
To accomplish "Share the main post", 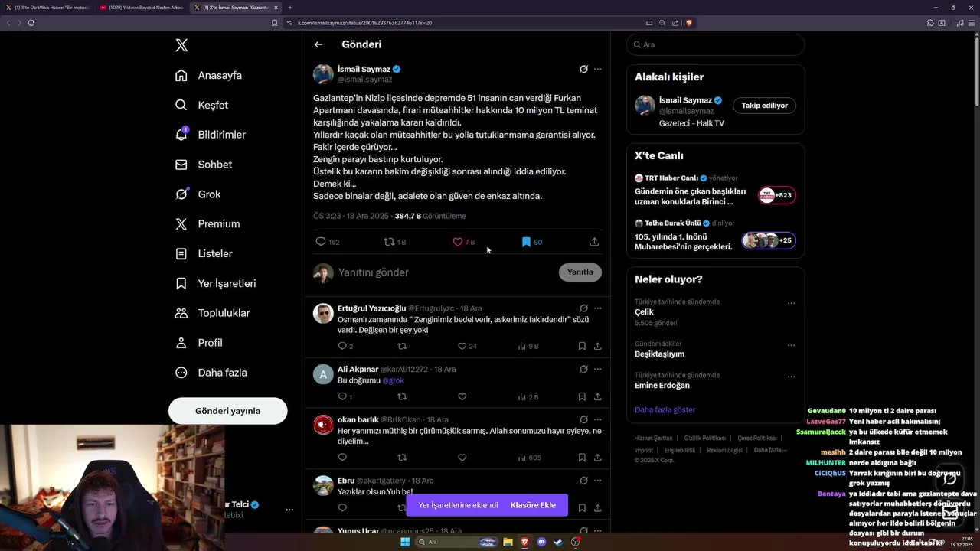I will [594, 242].
